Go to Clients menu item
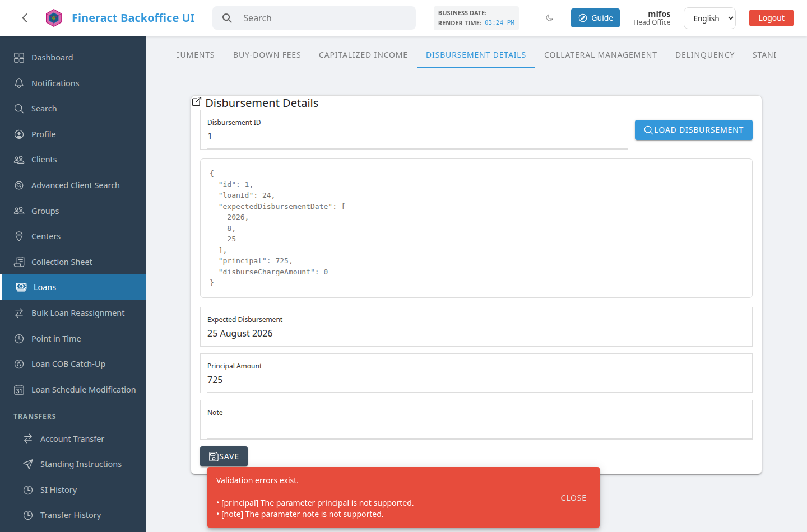 [73, 160]
